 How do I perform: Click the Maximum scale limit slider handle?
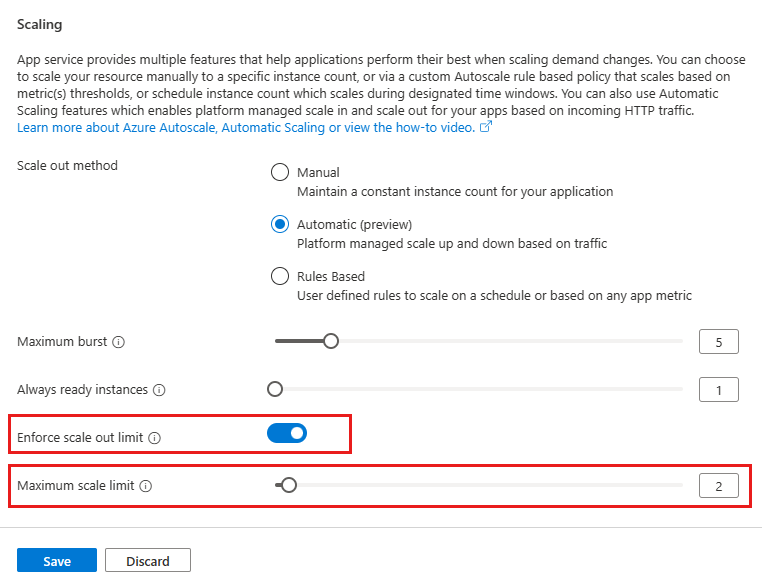coord(289,485)
